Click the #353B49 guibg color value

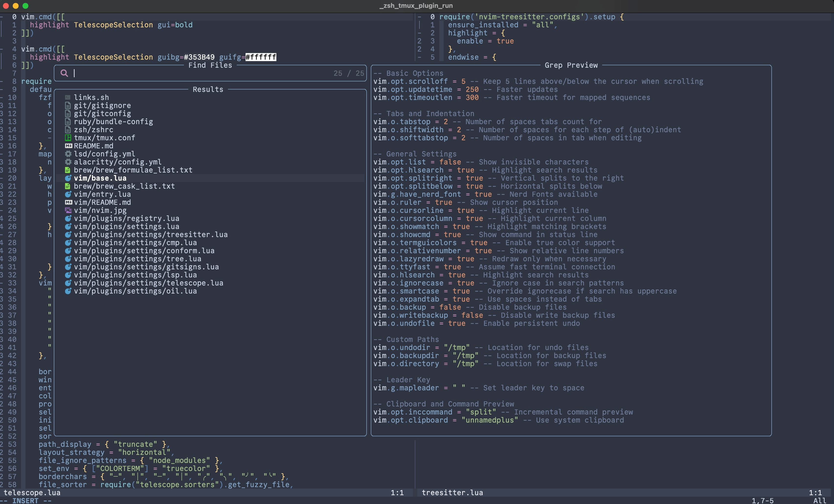199,57
